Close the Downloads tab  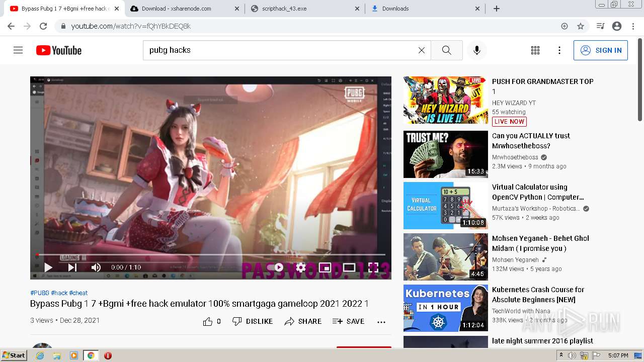tap(478, 9)
